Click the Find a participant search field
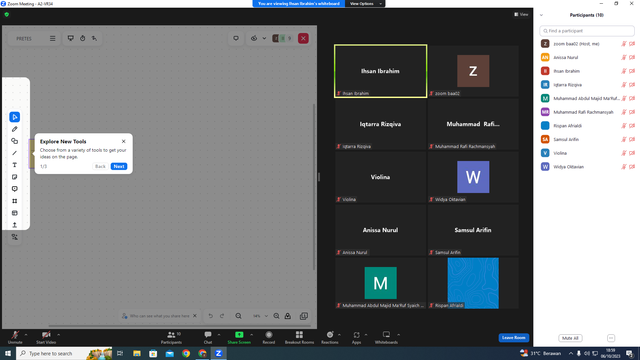 pyautogui.click(x=587, y=31)
